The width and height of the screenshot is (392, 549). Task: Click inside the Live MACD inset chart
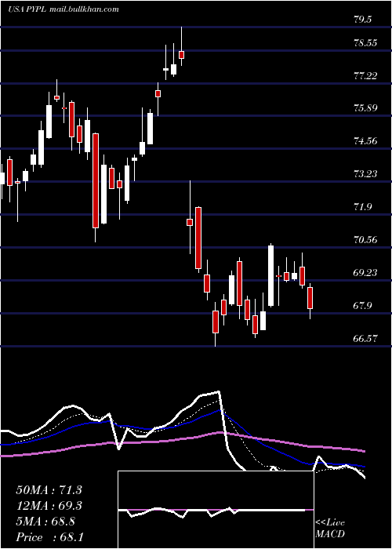[x=216, y=510]
